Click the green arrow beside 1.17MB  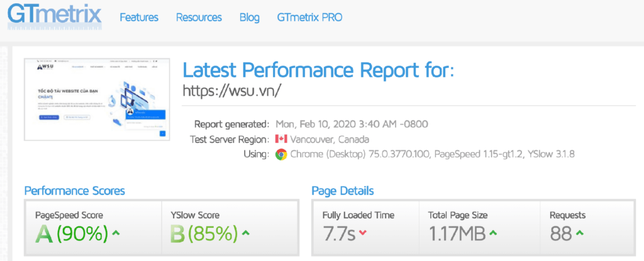click(493, 233)
